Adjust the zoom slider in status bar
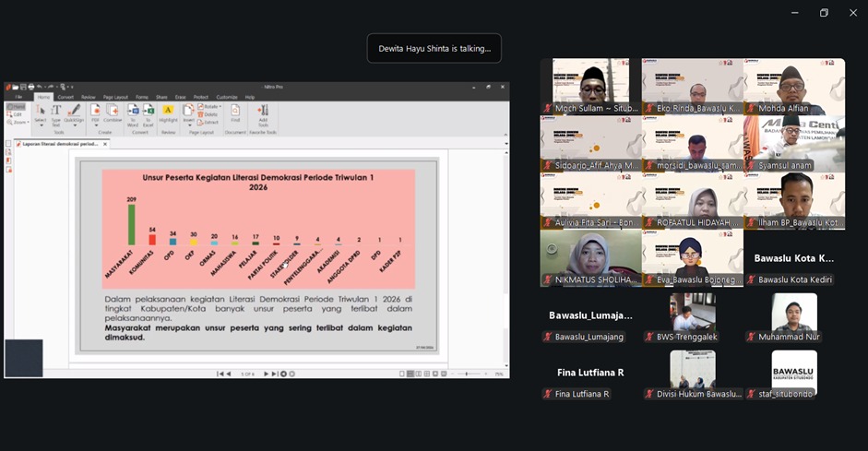 [469, 374]
